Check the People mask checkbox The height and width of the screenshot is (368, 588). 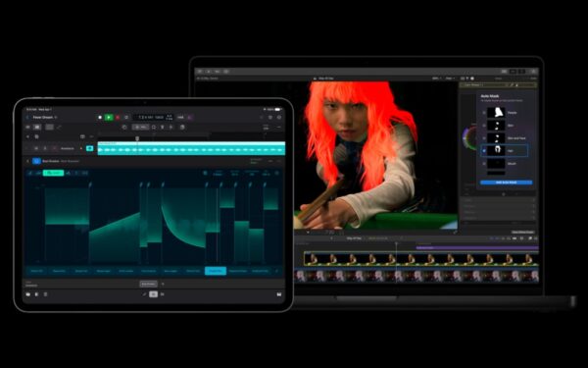[484, 113]
